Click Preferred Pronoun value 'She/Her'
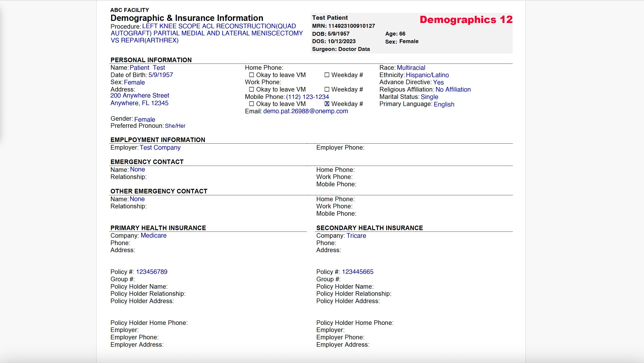The width and height of the screenshot is (644, 363). [175, 126]
